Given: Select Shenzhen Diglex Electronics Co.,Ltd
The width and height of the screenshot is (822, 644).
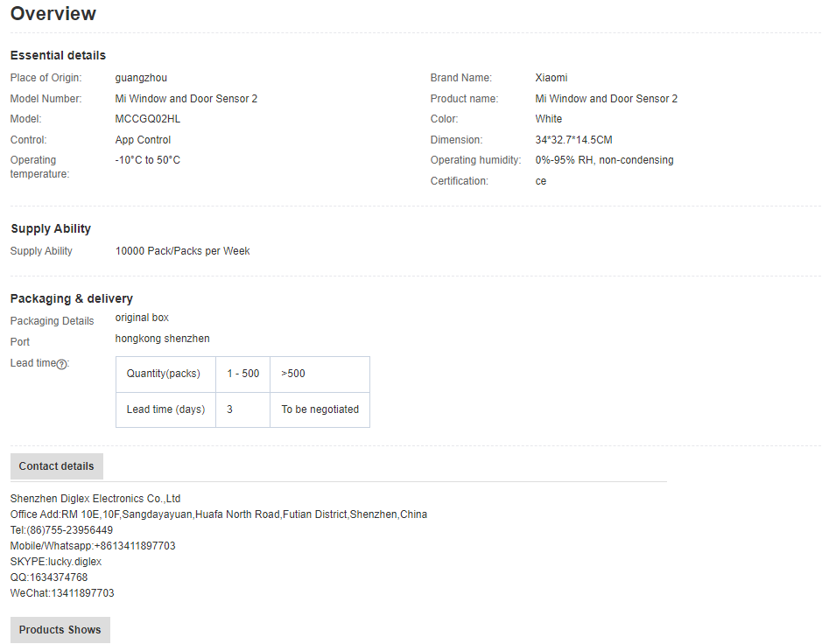Looking at the screenshot, I should [95, 499].
